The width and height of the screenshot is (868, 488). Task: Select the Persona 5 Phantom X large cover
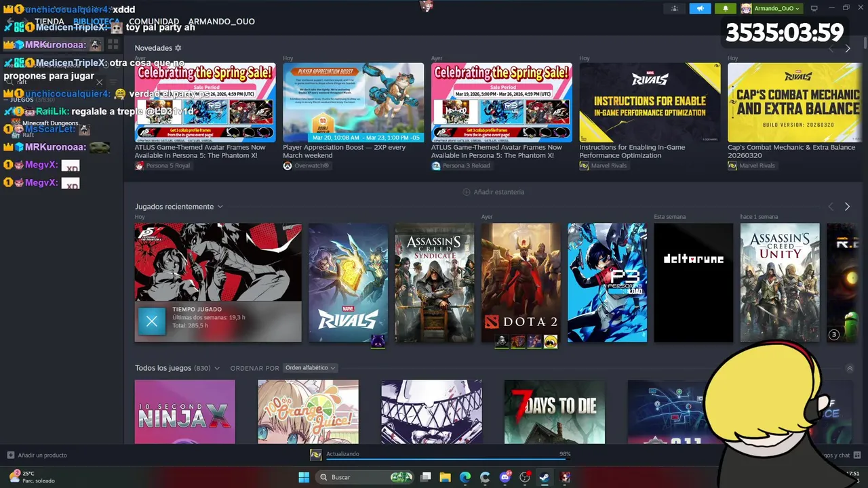(218, 262)
